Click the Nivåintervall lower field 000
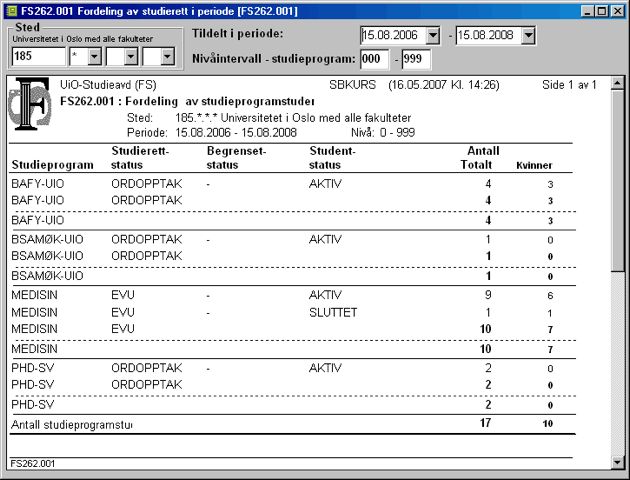Viewport: 630px width, 480px height. coord(374,59)
